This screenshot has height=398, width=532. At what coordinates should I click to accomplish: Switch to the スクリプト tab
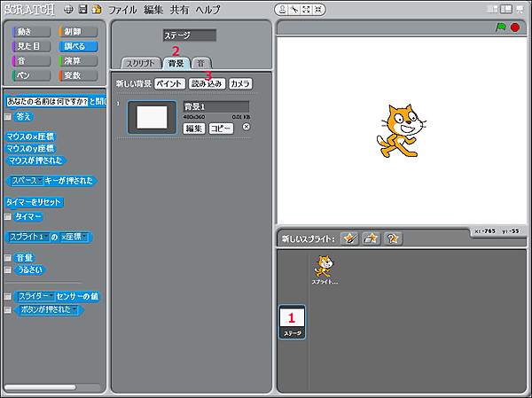142,64
